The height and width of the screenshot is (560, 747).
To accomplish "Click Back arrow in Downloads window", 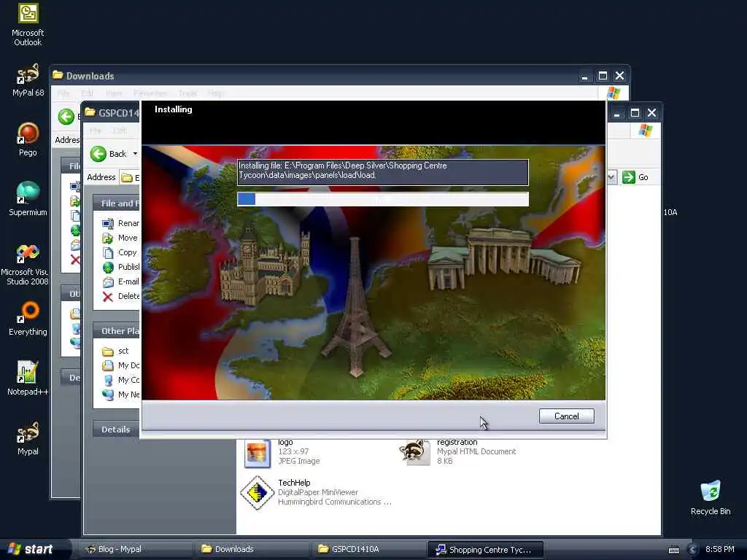I will point(66,116).
